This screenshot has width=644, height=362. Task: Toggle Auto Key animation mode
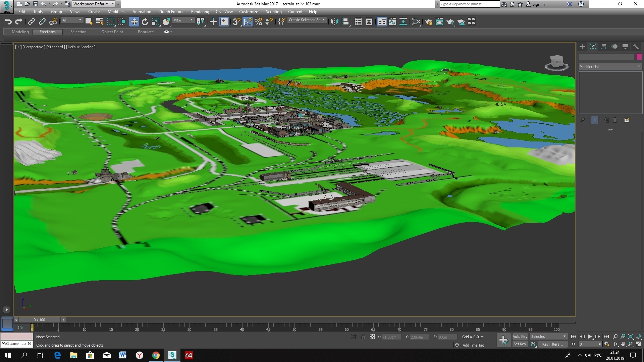point(520,337)
